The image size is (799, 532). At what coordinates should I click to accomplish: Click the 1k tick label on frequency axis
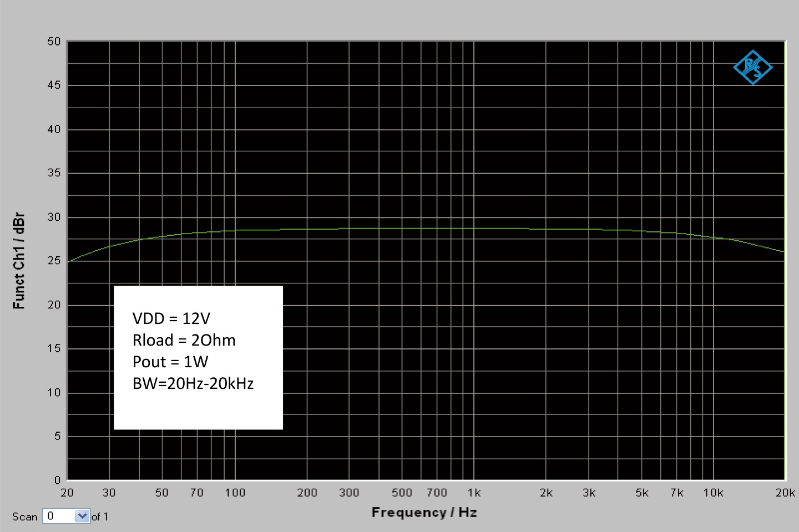point(474,493)
